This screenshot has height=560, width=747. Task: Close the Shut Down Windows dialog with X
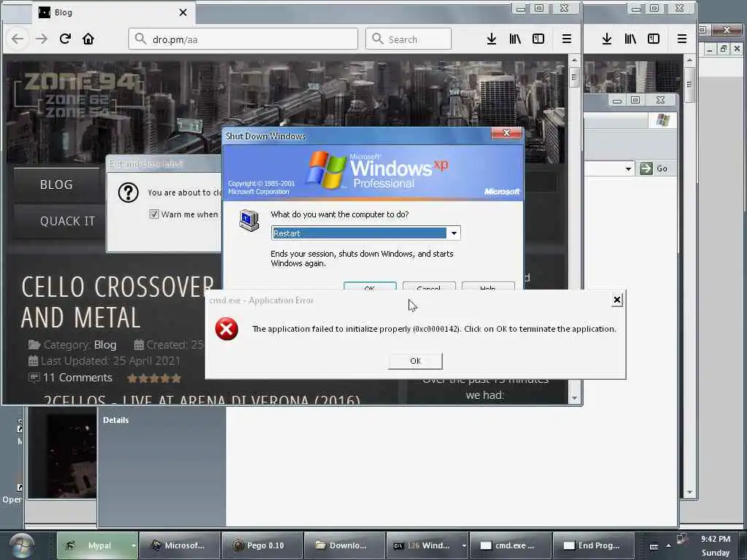[506, 133]
